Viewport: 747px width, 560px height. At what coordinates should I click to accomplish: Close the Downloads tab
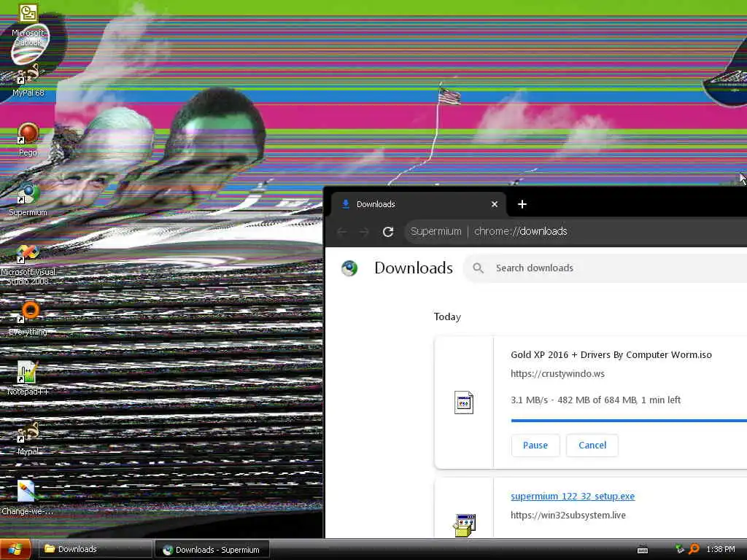495,204
